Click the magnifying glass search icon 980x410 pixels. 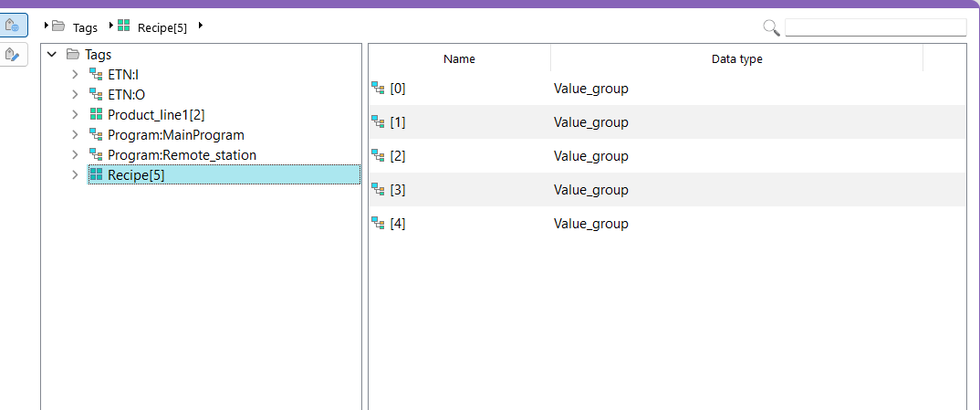pyautogui.click(x=771, y=28)
